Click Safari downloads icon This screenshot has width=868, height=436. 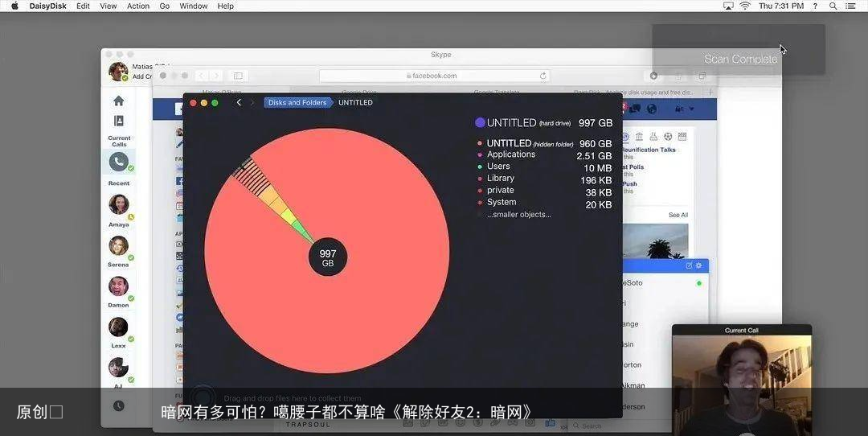653,76
